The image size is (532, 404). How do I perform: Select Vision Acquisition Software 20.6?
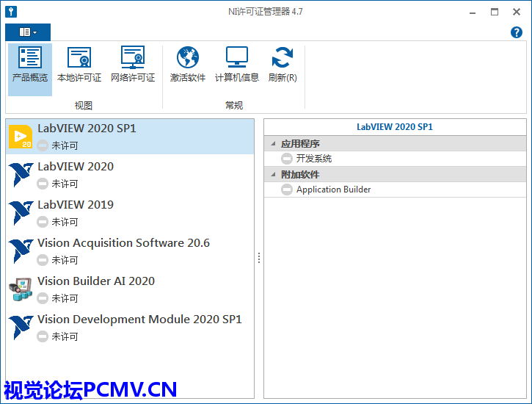click(x=123, y=243)
